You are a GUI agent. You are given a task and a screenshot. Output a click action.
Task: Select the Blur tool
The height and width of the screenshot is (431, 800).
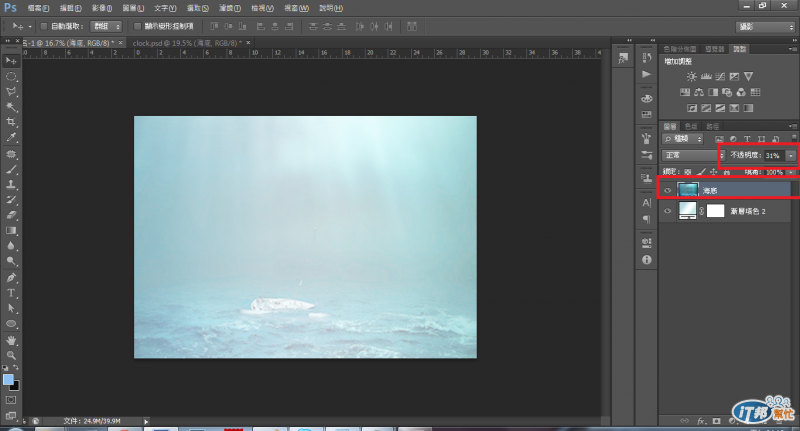[11, 246]
